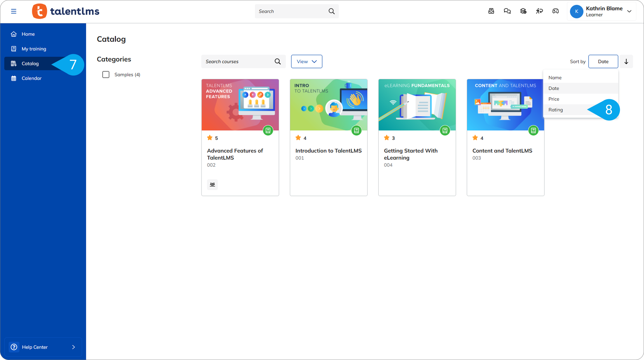This screenshot has height=360, width=644.
Task: Go to My training in sidebar
Action: [34, 49]
